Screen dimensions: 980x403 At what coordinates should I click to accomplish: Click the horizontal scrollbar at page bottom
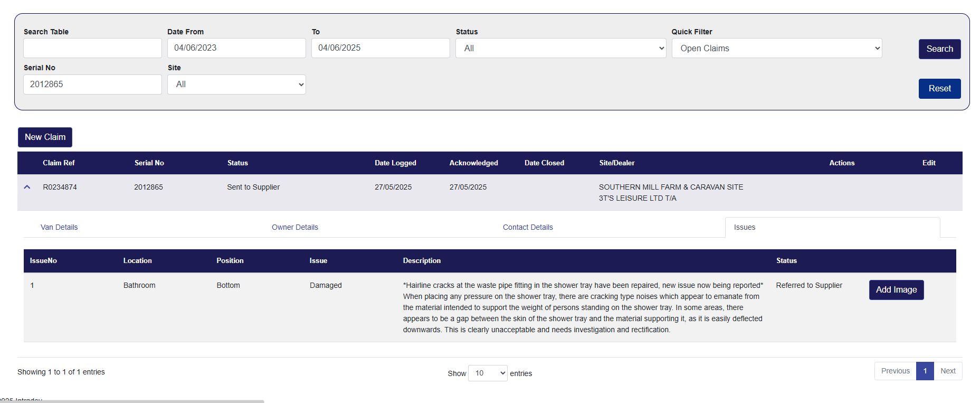(x=132, y=401)
